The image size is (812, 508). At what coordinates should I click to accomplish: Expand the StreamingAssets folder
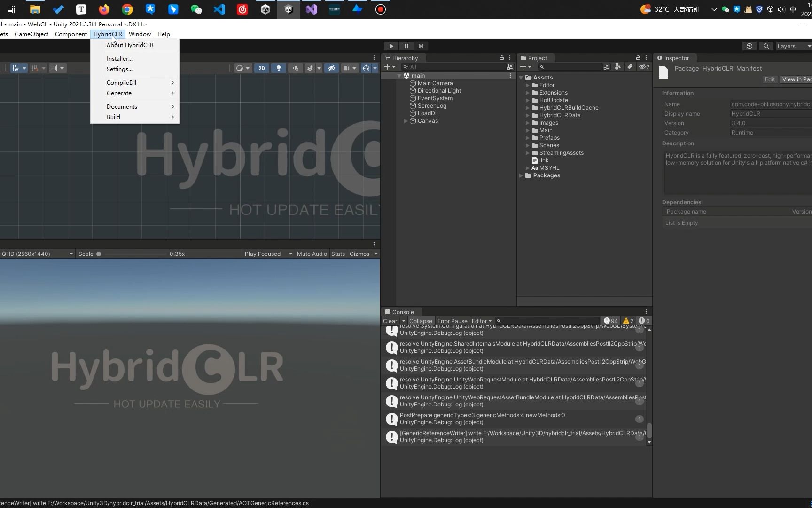coord(528,153)
